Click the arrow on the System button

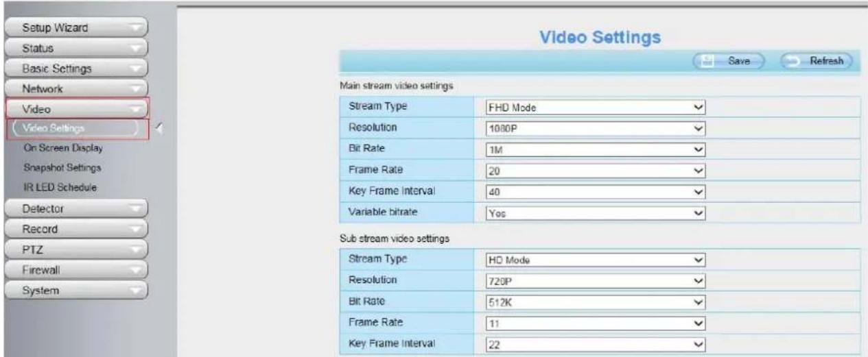coord(137,291)
